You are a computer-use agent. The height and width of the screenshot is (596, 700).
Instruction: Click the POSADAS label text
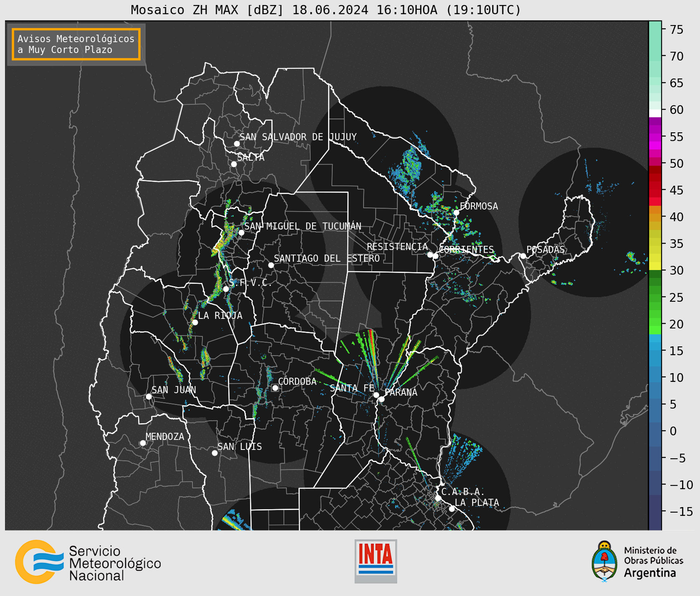pyautogui.click(x=546, y=250)
